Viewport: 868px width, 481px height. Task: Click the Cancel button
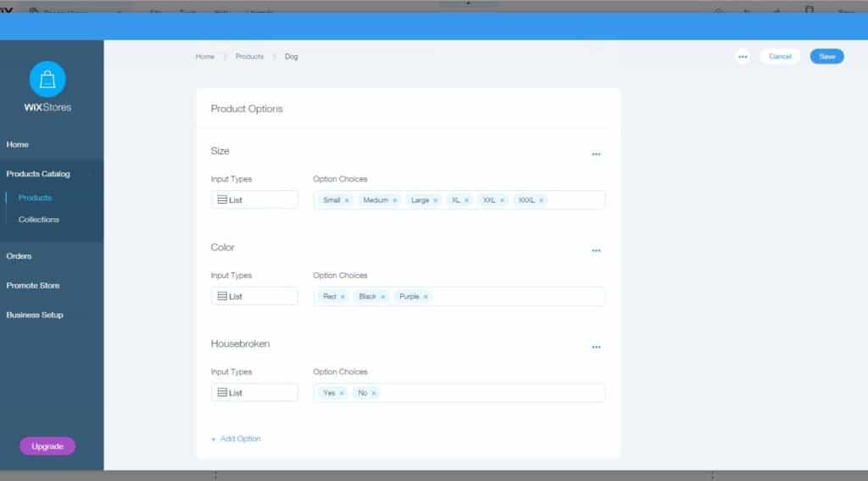pos(780,57)
